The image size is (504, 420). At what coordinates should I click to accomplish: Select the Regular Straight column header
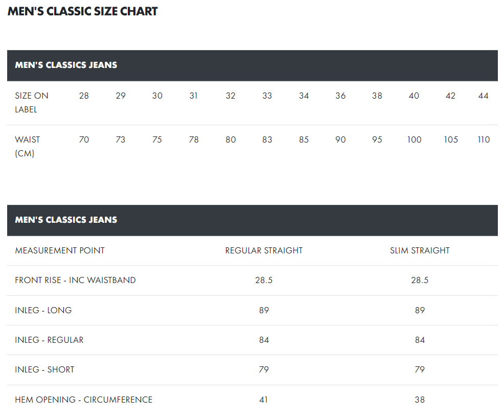pos(264,250)
